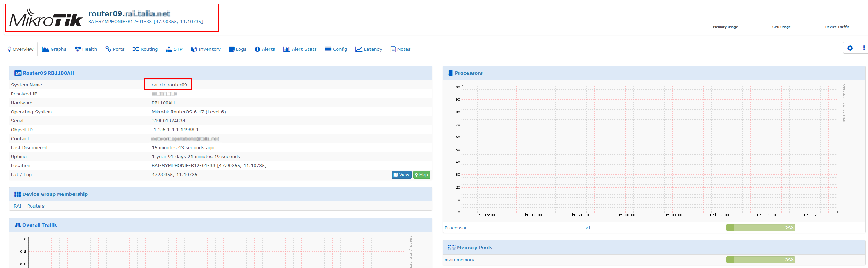Image resolution: width=868 pixels, height=268 pixels.
Task: Open the Overall Traffic heading link
Action: point(40,225)
